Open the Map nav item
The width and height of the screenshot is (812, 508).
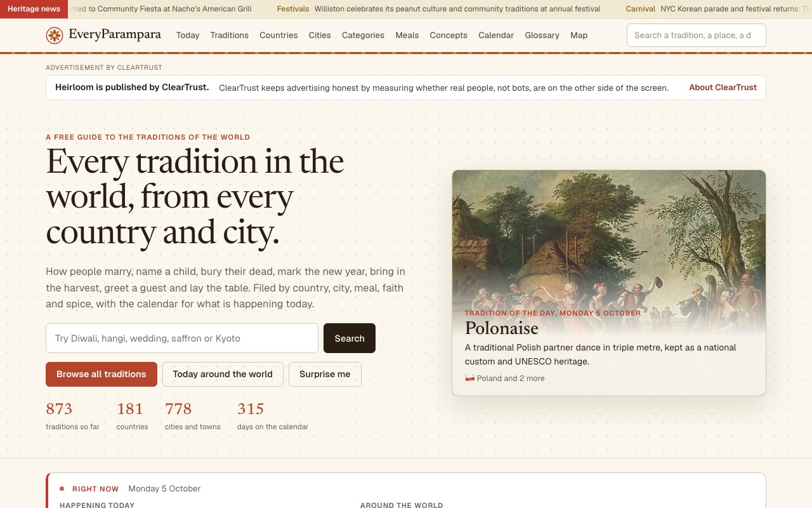pyautogui.click(x=579, y=36)
